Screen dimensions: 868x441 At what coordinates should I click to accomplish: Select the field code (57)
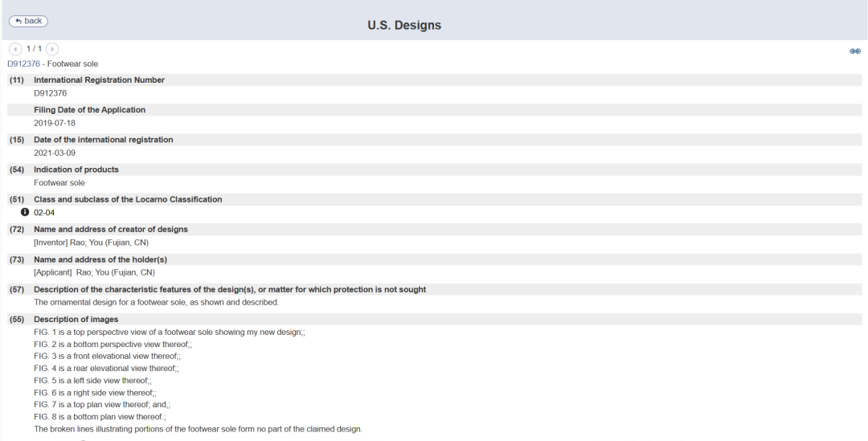pyautogui.click(x=17, y=289)
